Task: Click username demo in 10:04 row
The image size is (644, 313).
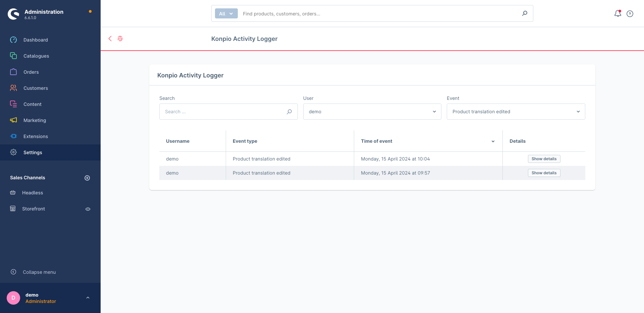Action: click(x=172, y=159)
